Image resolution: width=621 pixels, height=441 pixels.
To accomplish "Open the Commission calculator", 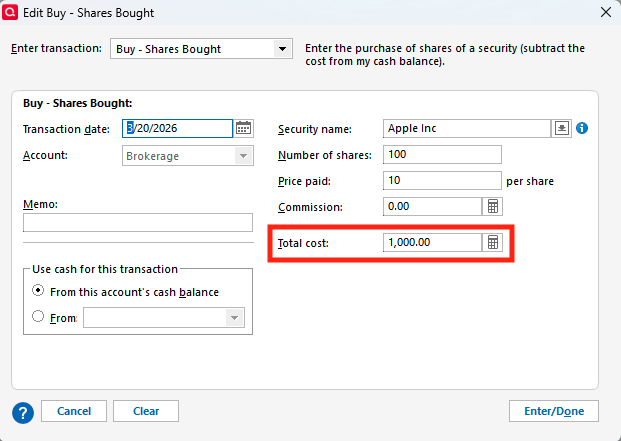I will (x=492, y=207).
